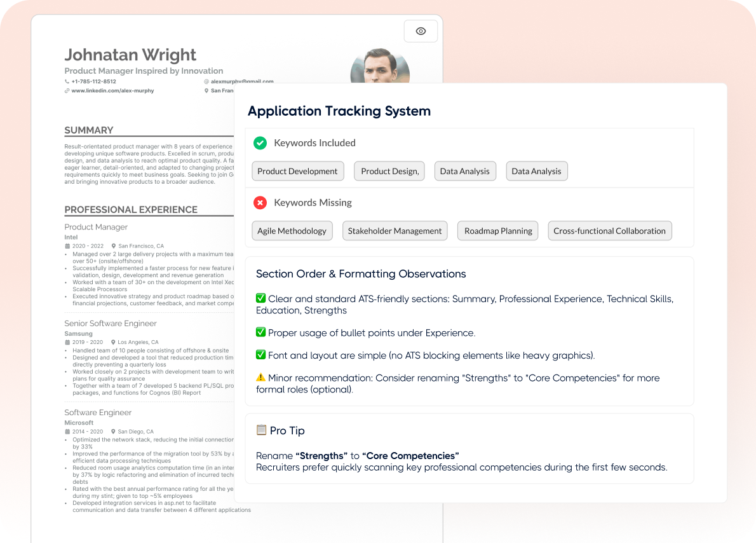Click the email at-sign icon on resume
The image size is (756, 543).
point(206,81)
